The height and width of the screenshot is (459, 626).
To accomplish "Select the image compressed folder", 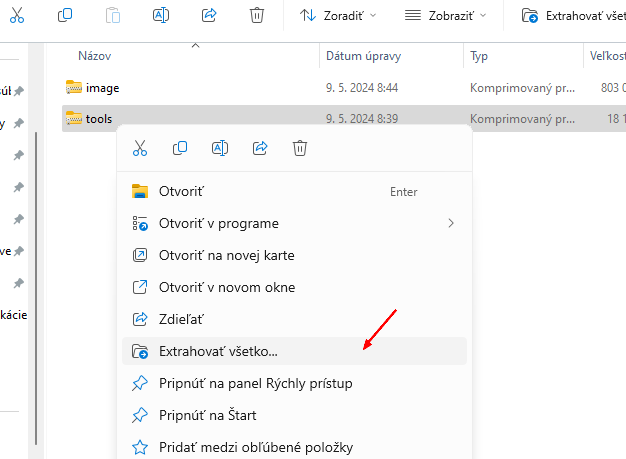I will click(102, 88).
